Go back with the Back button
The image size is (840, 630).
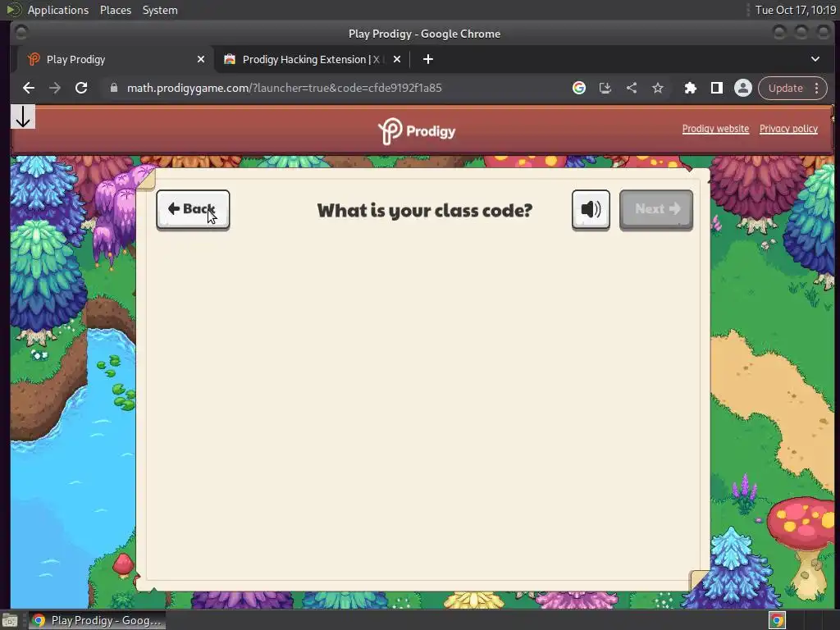193,209
